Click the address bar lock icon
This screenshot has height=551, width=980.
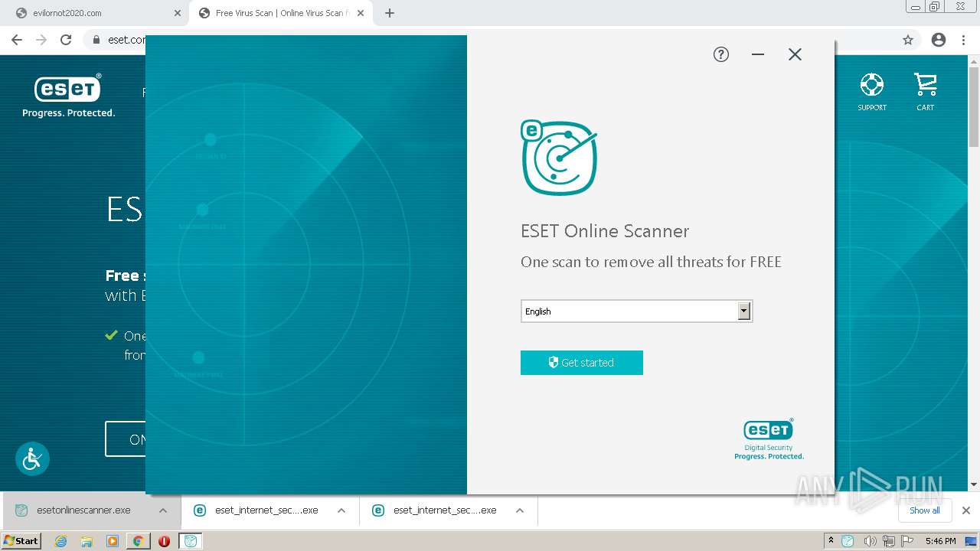[96, 40]
